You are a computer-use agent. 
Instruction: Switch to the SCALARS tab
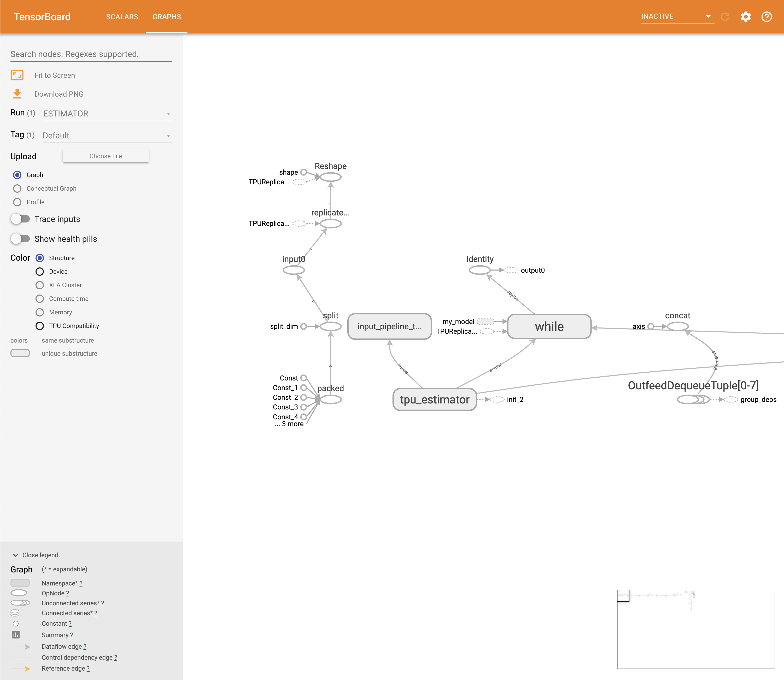(x=122, y=17)
